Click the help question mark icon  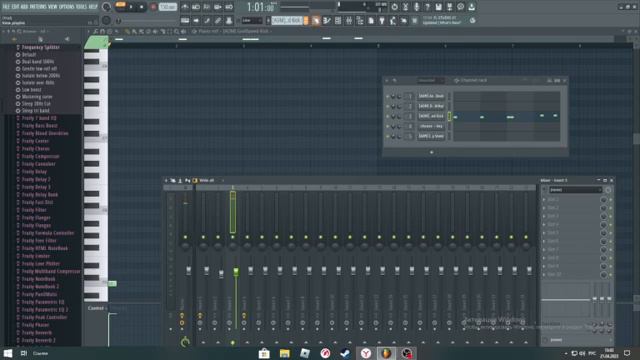pyautogui.click(x=427, y=7)
